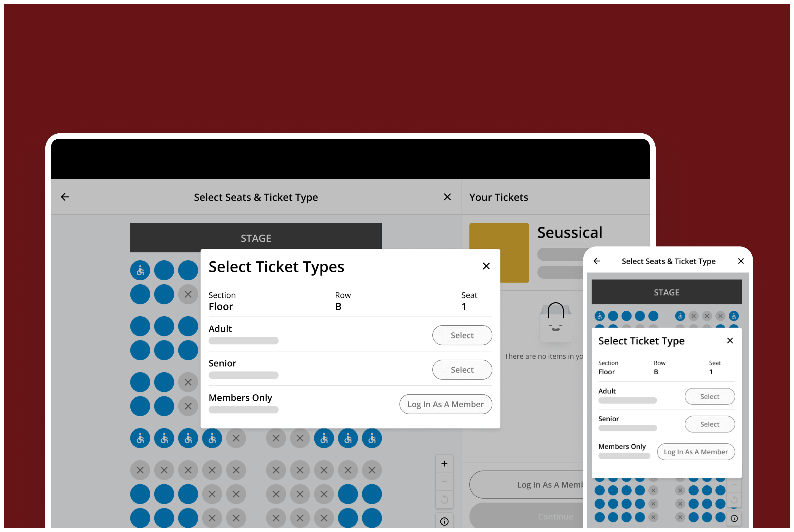Image resolution: width=794 pixels, height=532 pixels.
Task: Select Adult ticket in the phone dialog
Action: (710, 396)
